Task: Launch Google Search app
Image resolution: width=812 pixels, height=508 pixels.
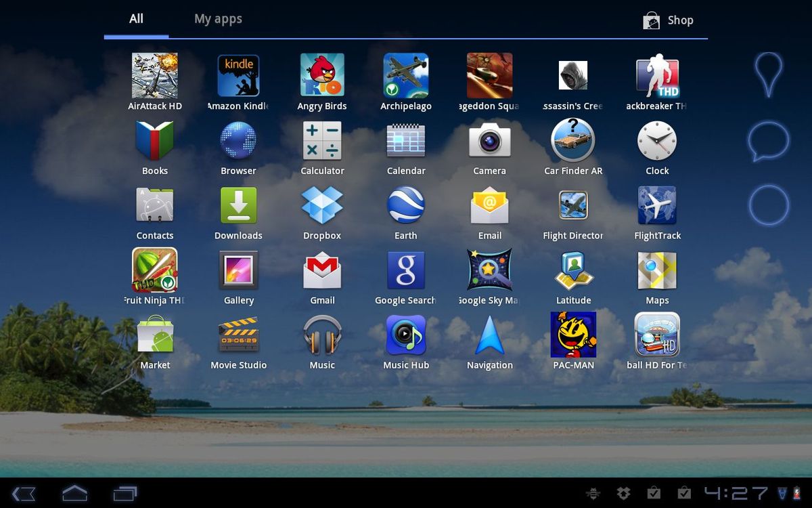Action: (406, 270)
